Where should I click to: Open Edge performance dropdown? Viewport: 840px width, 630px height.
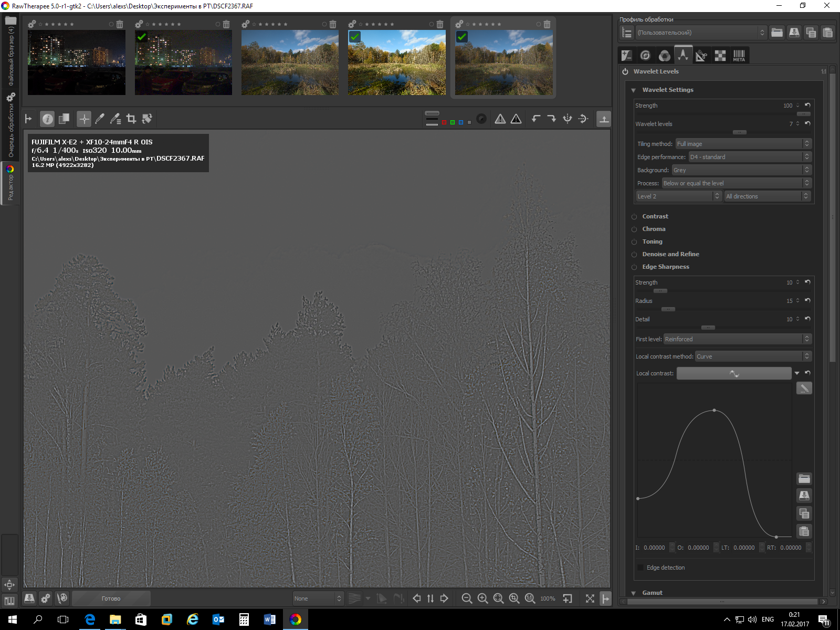coord(750,157)
